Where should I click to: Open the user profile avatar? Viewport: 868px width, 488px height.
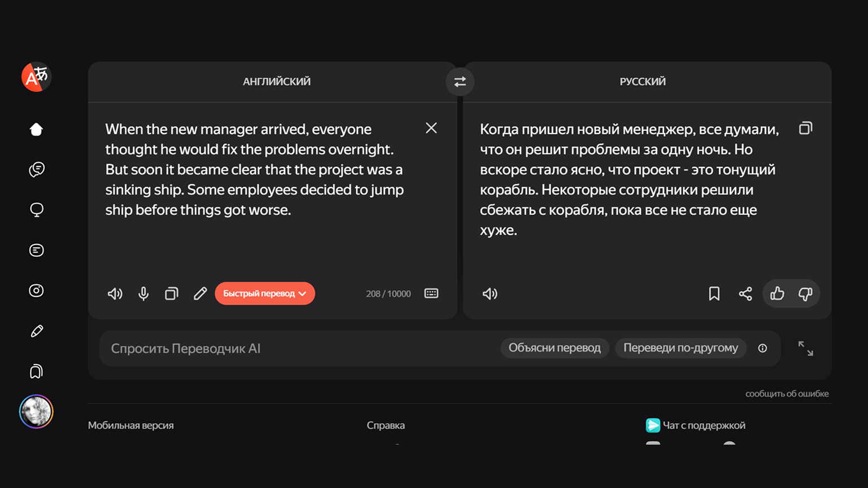36,411
